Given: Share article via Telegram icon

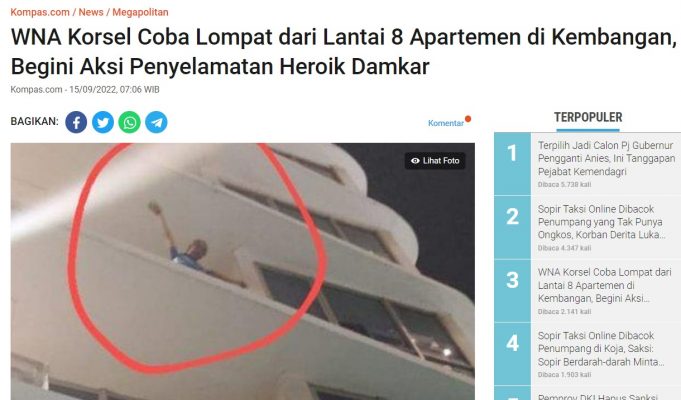Looking at the screenshot, I should click(x=156, y=122).
